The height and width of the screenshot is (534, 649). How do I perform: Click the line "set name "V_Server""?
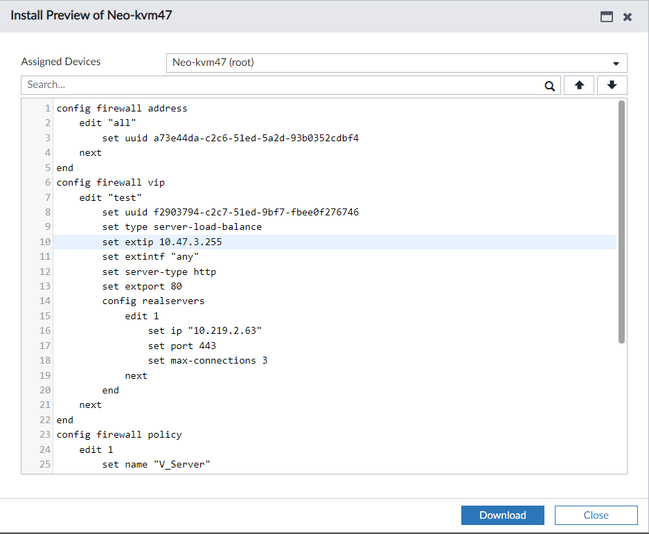coord(155,465)
